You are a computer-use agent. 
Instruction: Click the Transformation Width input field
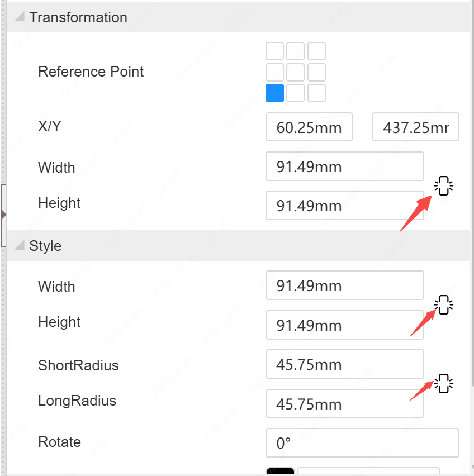coord(344,166)
